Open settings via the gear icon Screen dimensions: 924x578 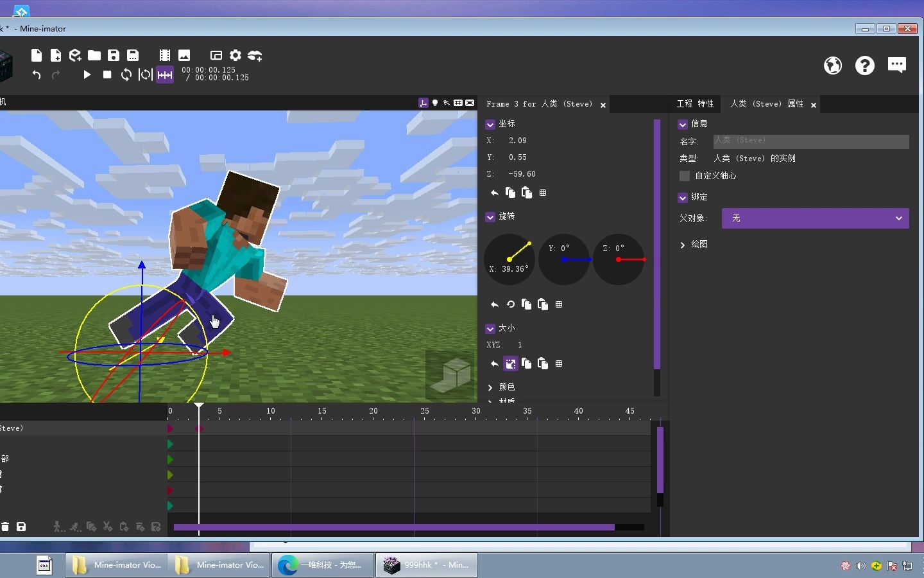tap(235, 55)
